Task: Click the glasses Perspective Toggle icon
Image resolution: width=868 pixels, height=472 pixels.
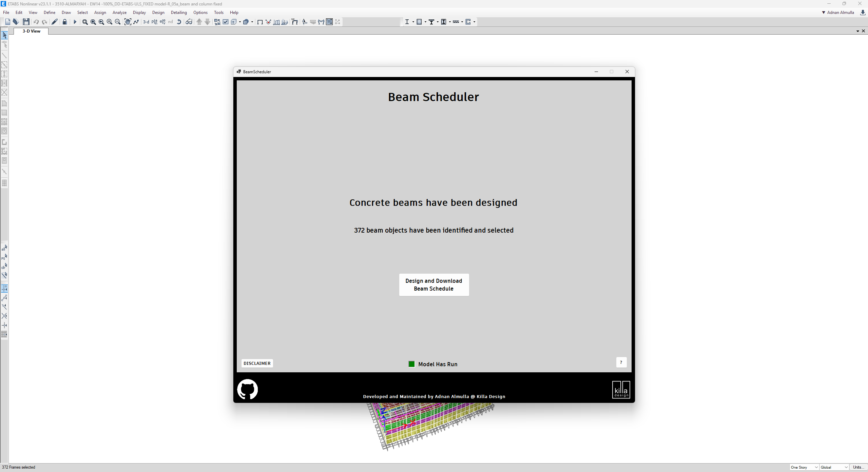Action: pyautogui.click(x=189, y=22)
